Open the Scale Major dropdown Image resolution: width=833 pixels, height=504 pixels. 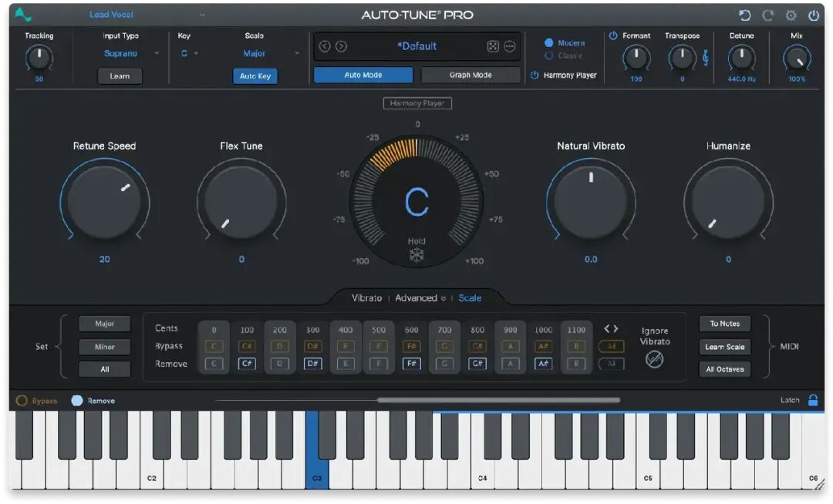click(x=271, y=53)
